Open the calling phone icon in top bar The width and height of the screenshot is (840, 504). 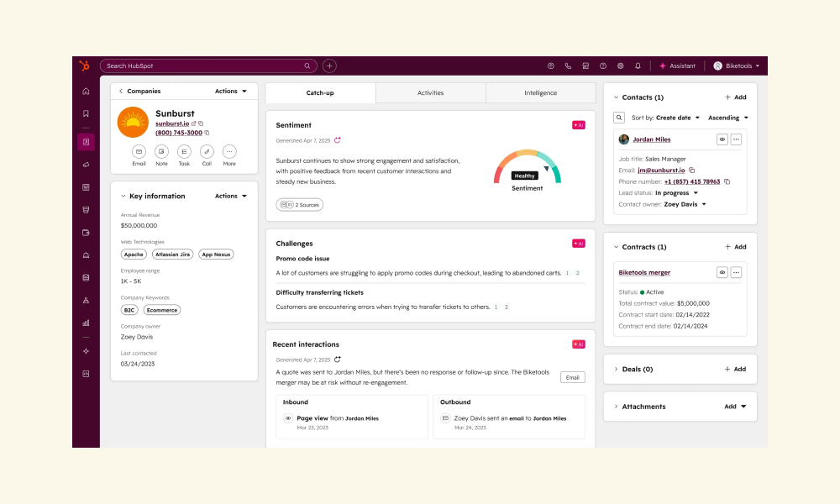[x=568, y=66]
